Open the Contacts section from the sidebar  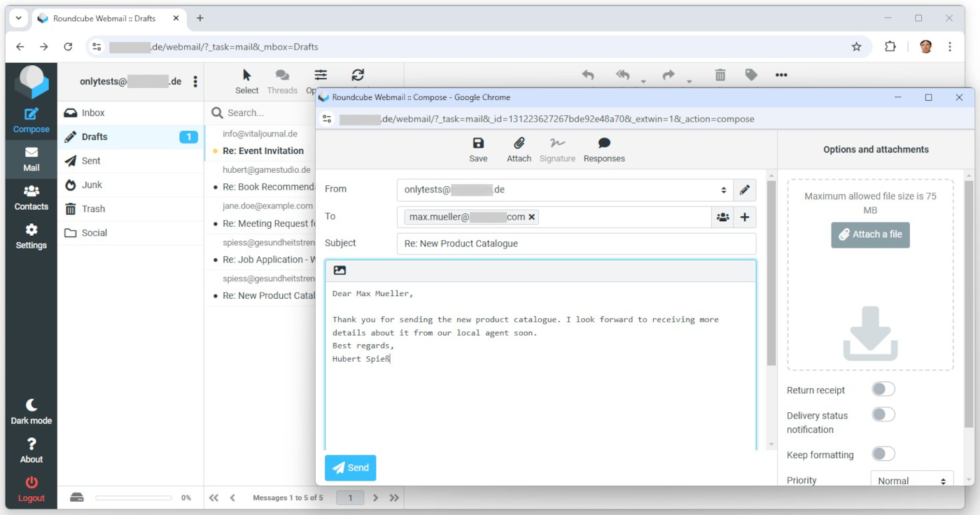31,197
